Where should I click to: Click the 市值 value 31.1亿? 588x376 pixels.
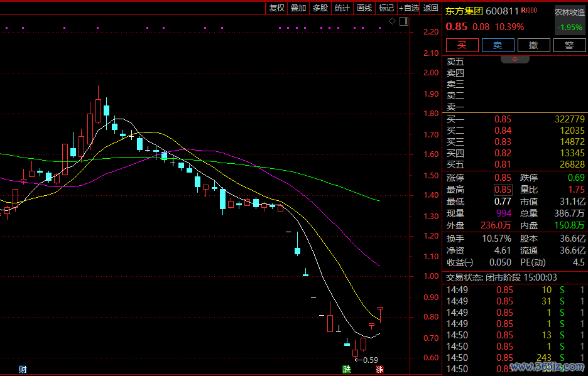[x=573, y=201]
